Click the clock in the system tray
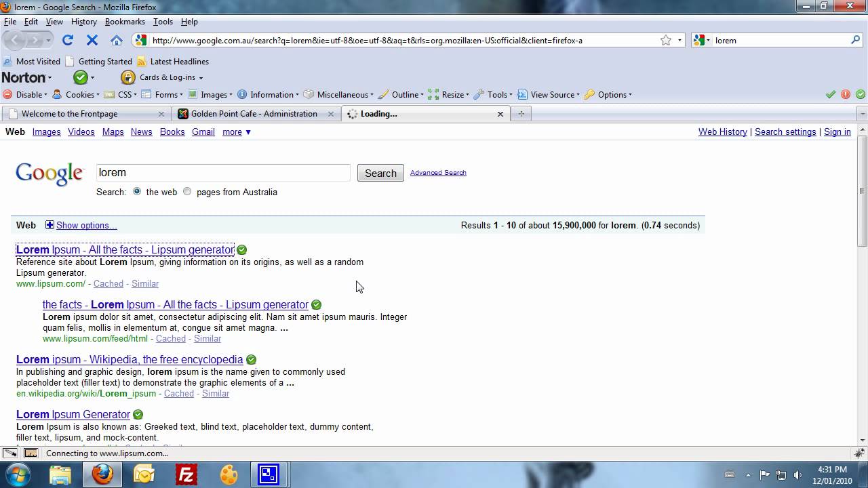Image resolution: width=868 pixels, height=488 pixels. (832, 475)
